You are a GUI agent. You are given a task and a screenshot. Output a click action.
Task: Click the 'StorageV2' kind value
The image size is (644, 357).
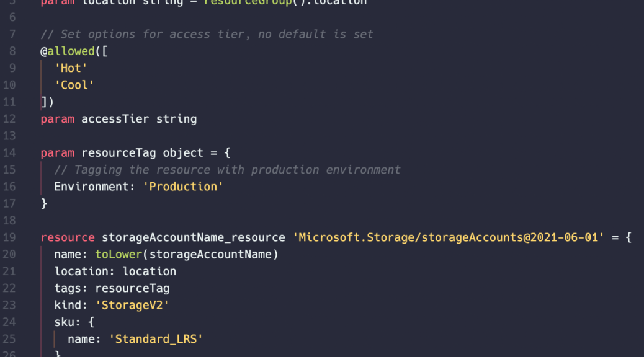(132, 306)
